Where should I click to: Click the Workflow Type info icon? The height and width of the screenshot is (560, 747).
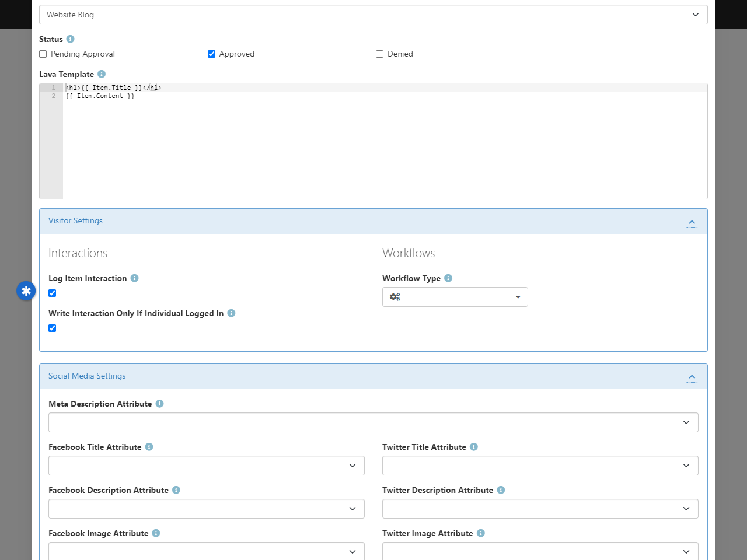(448, 278)
